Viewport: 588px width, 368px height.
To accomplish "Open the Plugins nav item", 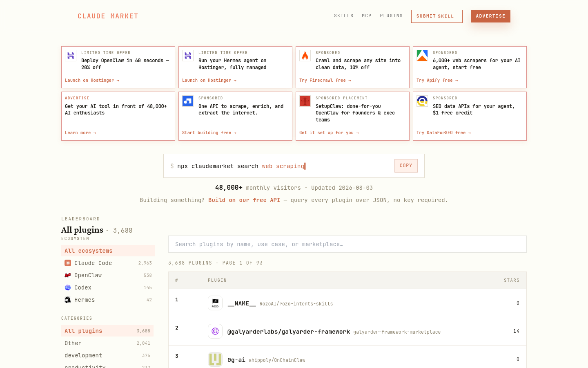I will pyautogui.click(x=391, y=16).
